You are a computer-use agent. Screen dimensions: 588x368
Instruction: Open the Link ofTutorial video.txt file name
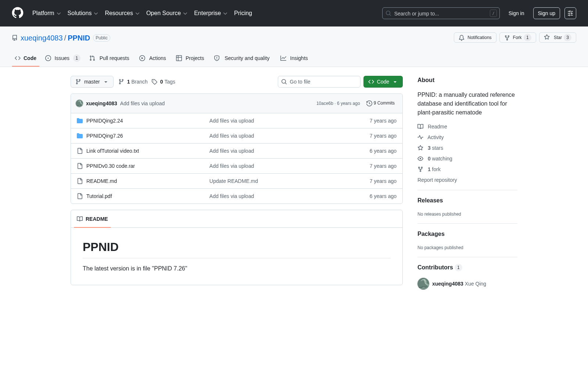click(112, 151)
